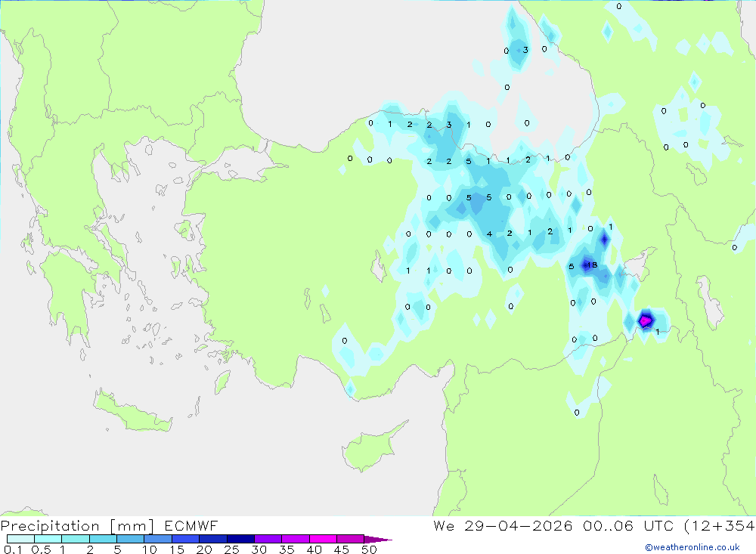Click the 0.1–0.5 mm legend color box

(x=20, y=539)
